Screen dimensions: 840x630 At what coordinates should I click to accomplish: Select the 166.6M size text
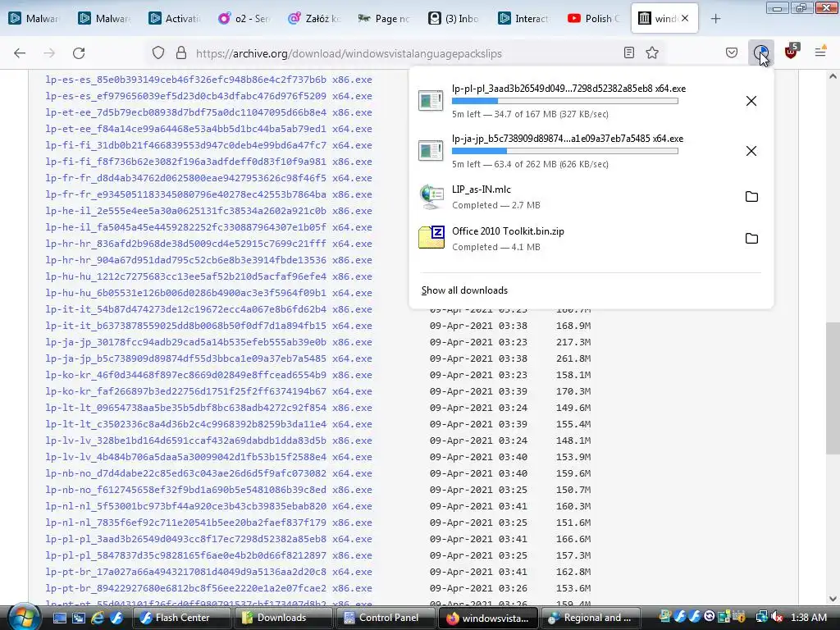click(x=573, y=539)
